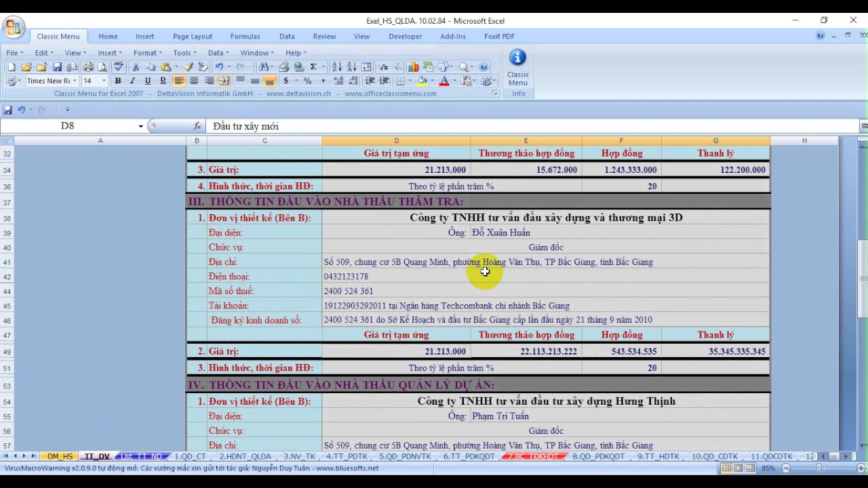Click cell with phone 0432123178

[x=545, y=277]
